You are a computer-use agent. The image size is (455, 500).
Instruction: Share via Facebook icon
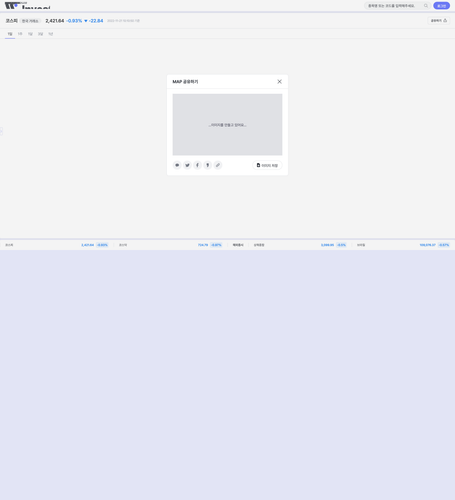[x=197, y=165]
